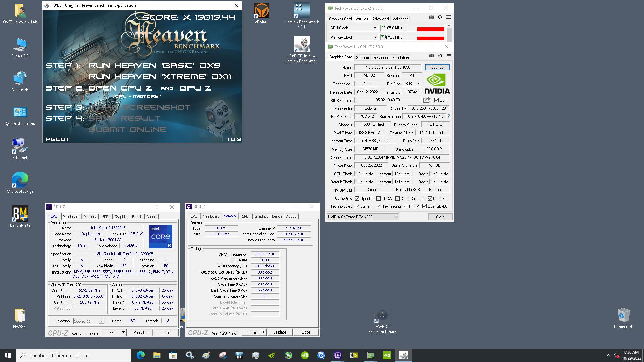Click RUN HEAVEN "BASIC" DX9
The image size is (644, 362).
154,66
